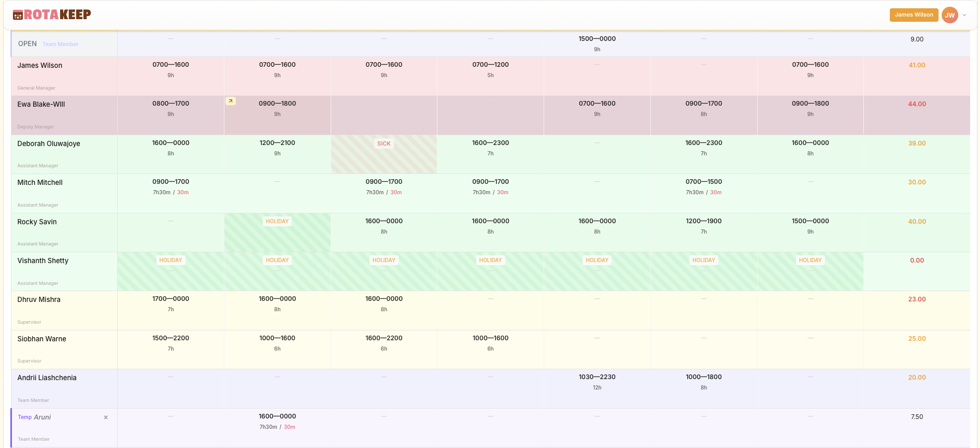The width and height of the screenshot is (980, 448).
Task: Select Dhruv Mishra's name
Action: pos(39,299)
